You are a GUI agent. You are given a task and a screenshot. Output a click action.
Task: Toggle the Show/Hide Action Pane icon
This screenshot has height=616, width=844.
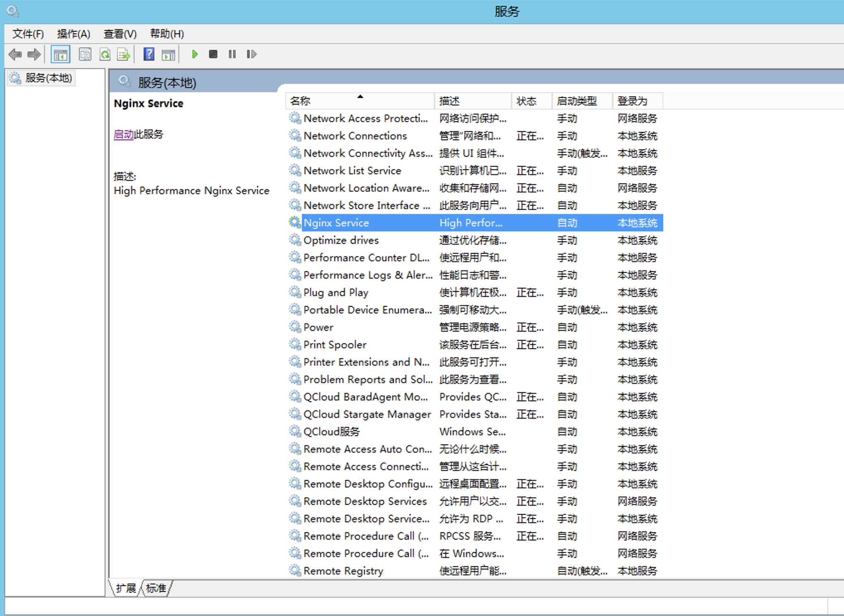pos(168,54)
